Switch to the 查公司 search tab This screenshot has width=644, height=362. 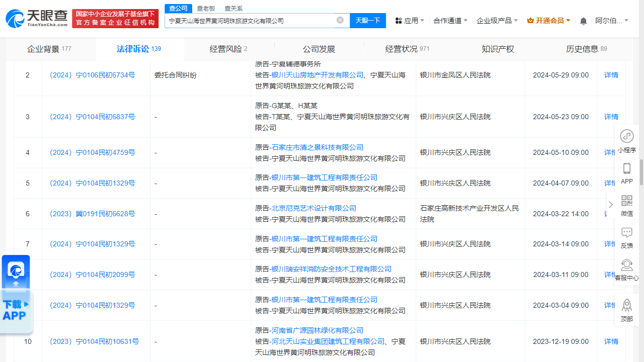178,8
